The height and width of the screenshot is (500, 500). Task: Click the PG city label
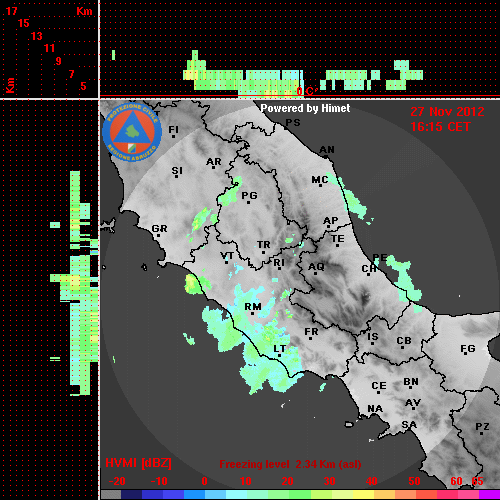coord(249,195)
